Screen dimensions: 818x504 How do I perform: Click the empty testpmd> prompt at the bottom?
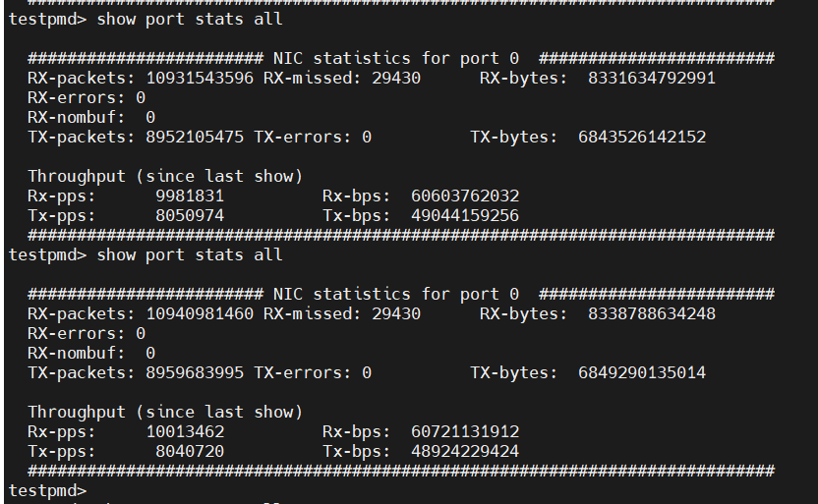[x=47, y=489]
